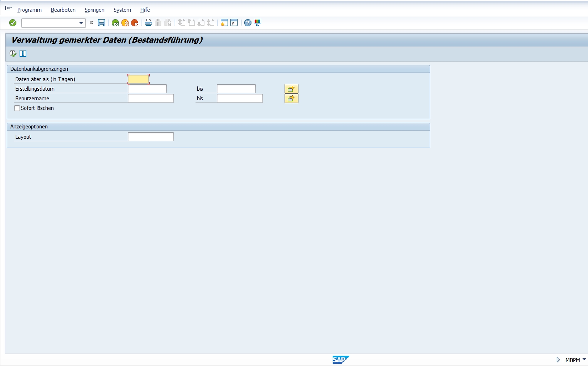This screenshot has width=588, height=366.
Task: Click the MBPM transaction code text
Action: tap(573, 360)
